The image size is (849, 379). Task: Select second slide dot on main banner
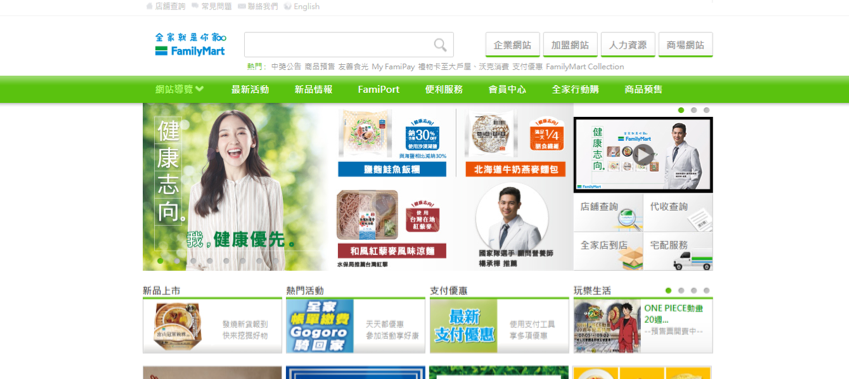tap(177, 261)
